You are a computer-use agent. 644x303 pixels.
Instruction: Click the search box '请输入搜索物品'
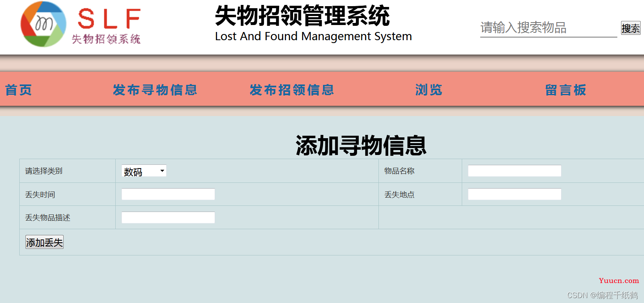[548, 28]
